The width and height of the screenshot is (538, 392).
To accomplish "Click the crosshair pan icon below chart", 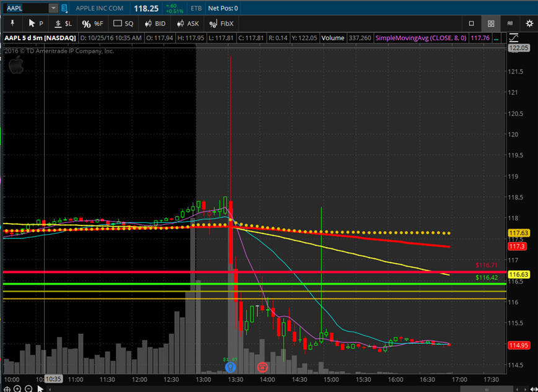I will click(x=7, y=388).
